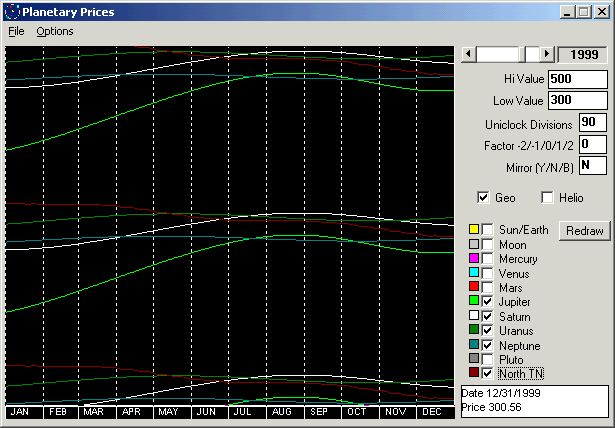Click the Mirror (Y/N/B) field
This screenshot has width=615, height=428.
pos(593,166)
